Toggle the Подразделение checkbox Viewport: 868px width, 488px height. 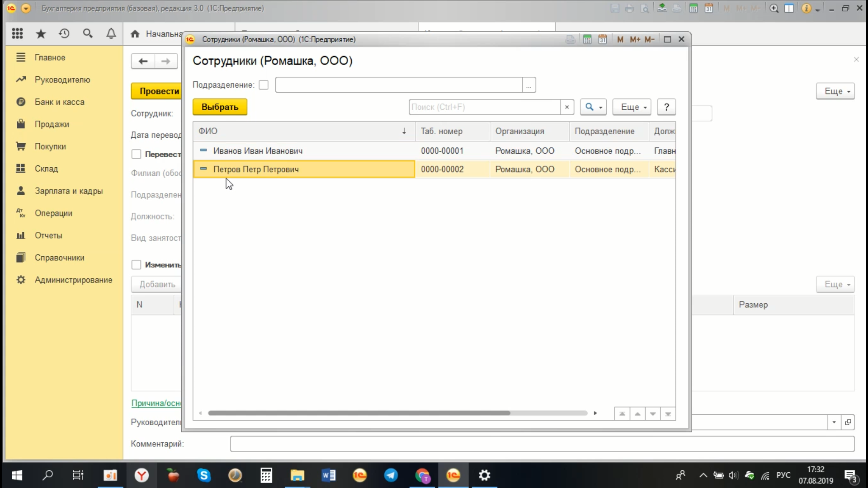pos(264,85)
